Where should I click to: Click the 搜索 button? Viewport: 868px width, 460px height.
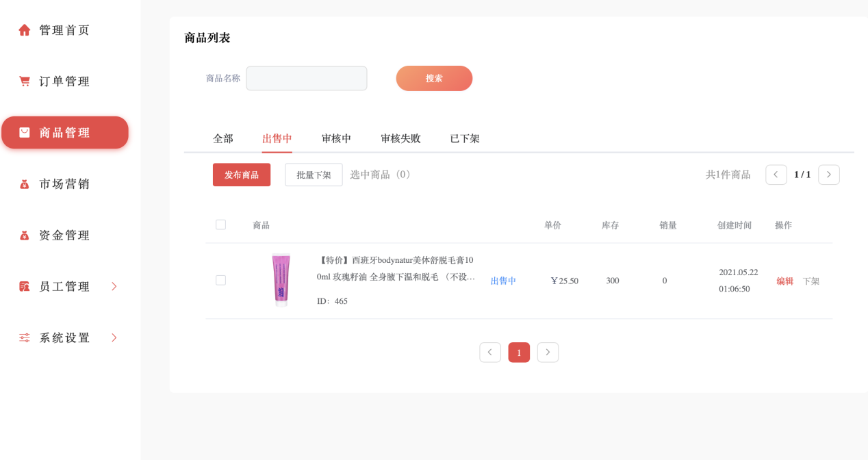tap(434, 78)
